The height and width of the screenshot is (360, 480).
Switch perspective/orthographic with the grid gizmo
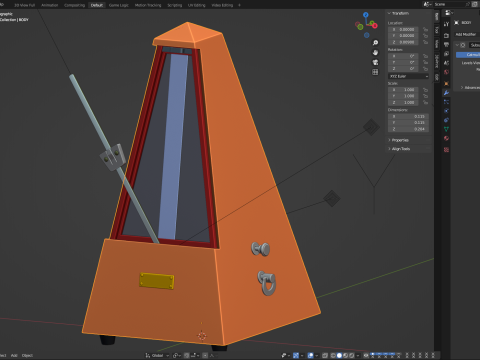(375, 72)
